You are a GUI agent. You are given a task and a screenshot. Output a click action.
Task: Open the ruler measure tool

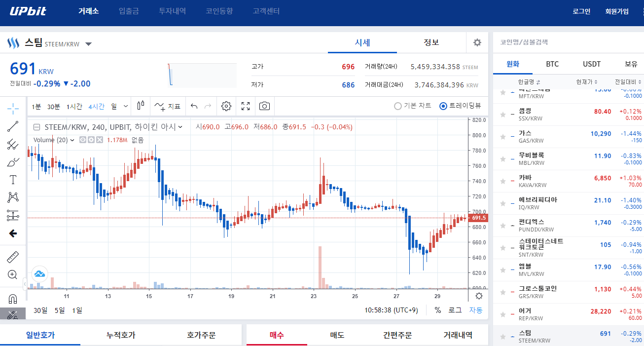coord(13,257)
